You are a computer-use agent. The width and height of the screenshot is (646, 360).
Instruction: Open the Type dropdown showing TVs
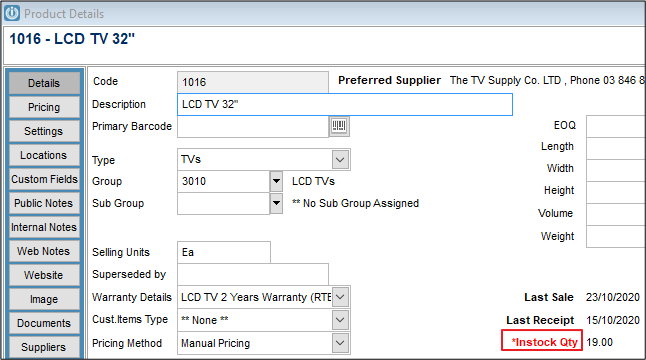340,159
